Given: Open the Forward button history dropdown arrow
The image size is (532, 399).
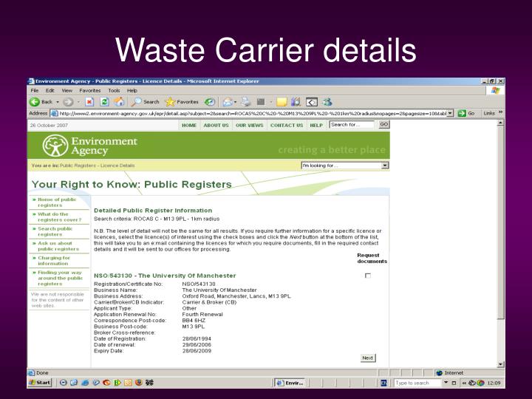Looking at the screenshot, I should pyautogui.click(x=78, y=102).
